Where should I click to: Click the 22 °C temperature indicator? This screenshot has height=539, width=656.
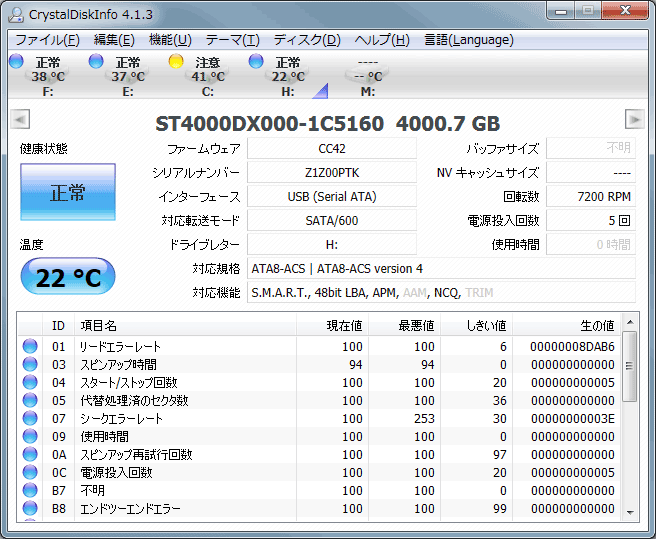tap(68, 277)
